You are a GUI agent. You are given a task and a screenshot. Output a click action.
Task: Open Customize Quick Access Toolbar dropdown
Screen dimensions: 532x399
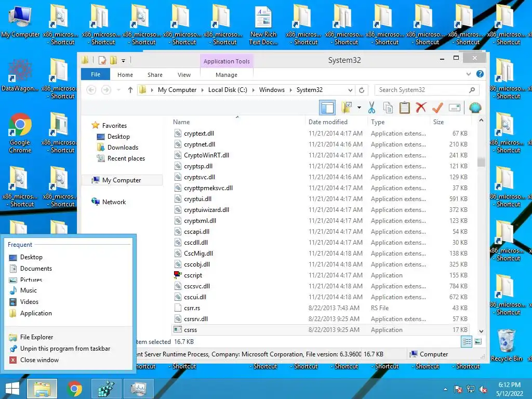(x=124, y=61)
